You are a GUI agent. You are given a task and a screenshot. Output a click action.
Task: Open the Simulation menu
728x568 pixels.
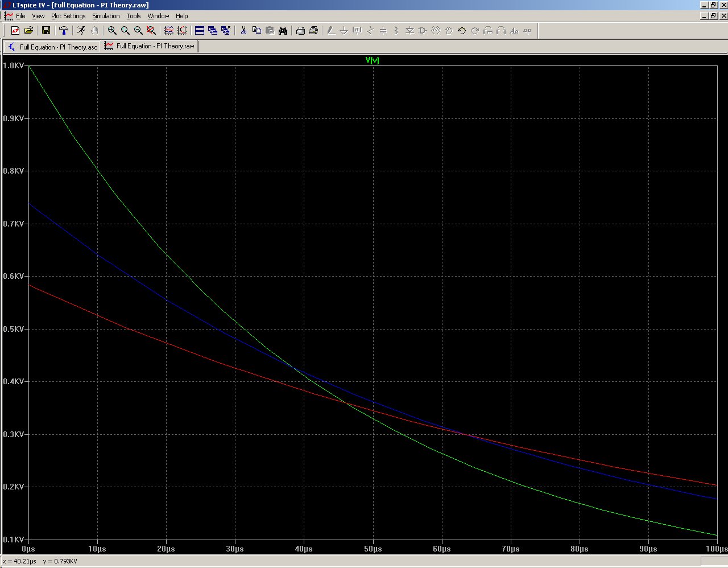[106, 16]
